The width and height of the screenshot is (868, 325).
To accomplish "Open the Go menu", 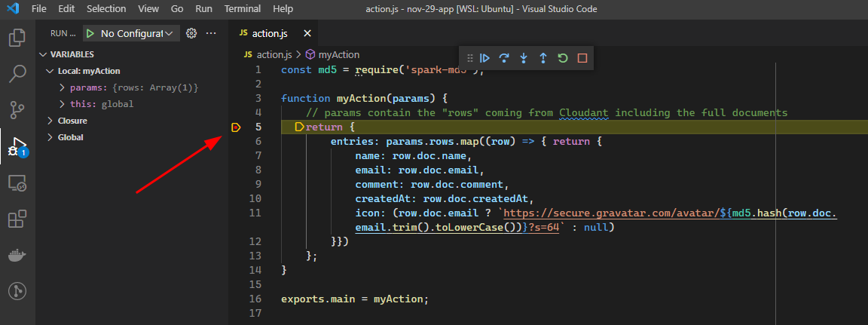I will point(177,9).
